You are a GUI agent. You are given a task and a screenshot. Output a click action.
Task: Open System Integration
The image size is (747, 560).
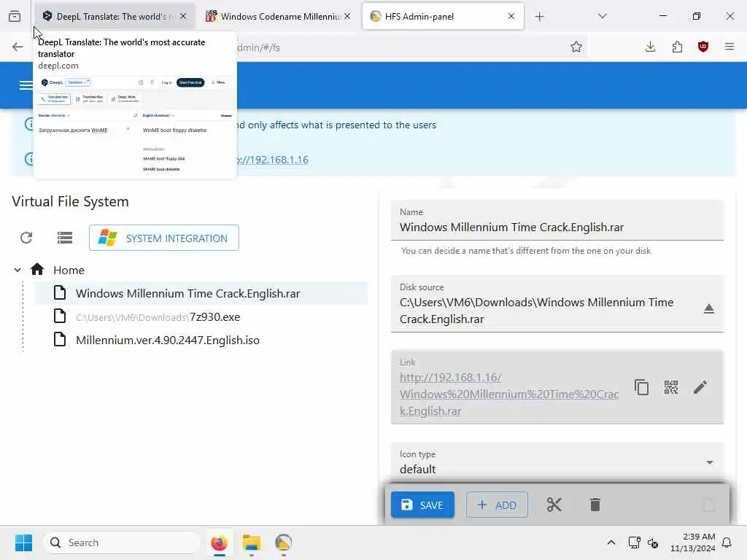164,238
